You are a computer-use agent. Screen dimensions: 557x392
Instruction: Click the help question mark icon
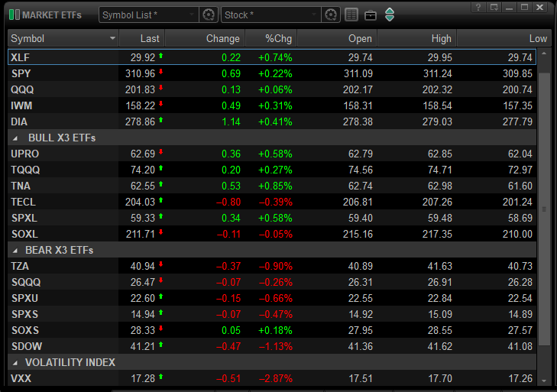pyautogui.click(x=478, y=7)
